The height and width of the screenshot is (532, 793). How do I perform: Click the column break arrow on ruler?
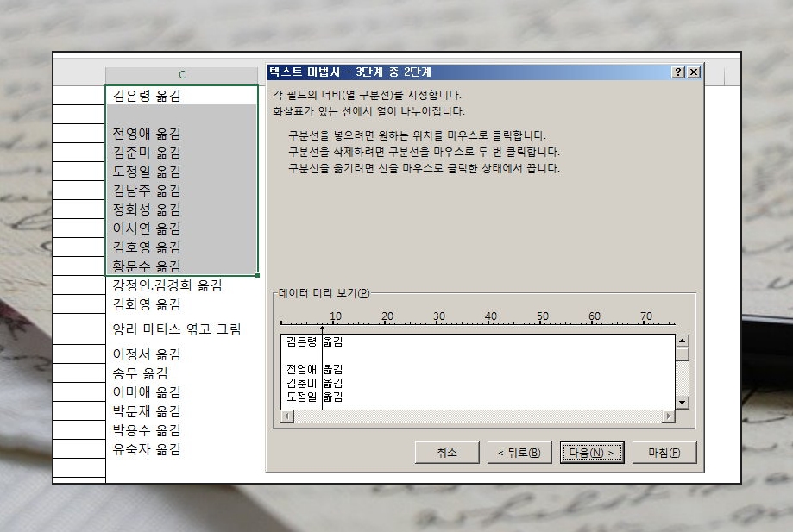[x=322, y=329]
